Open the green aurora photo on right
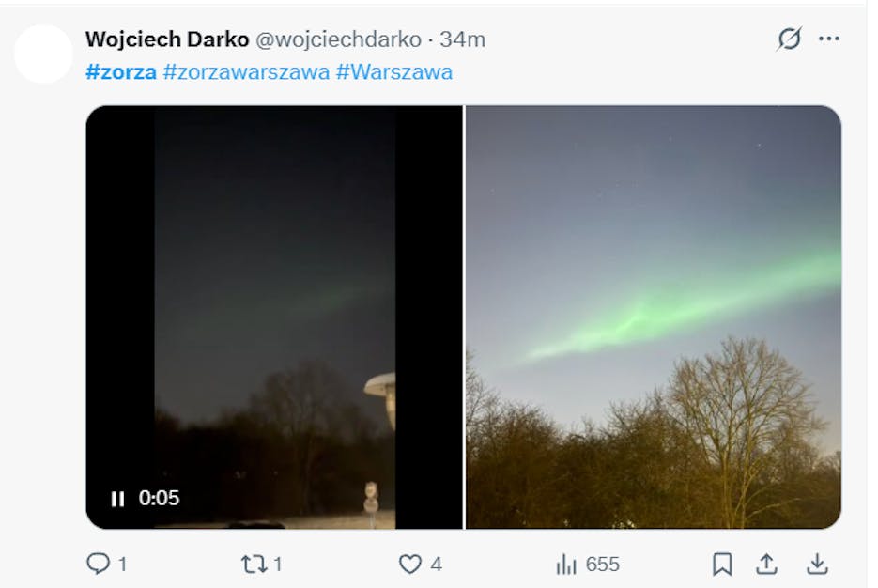This screenshot has width=878, height=588. [x=653, y=317]
